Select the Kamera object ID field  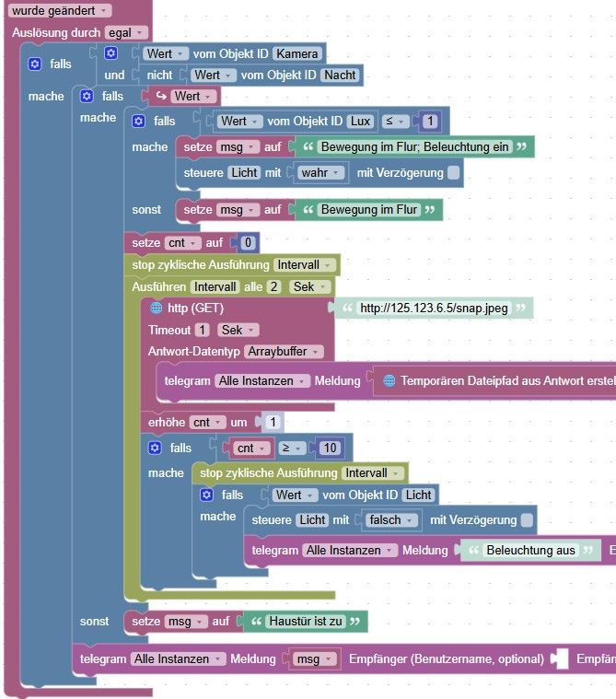(296, 53)
